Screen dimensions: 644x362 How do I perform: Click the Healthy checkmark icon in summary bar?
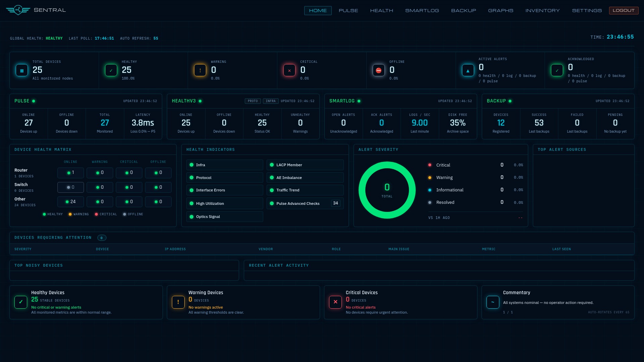(x=111, y=71)
